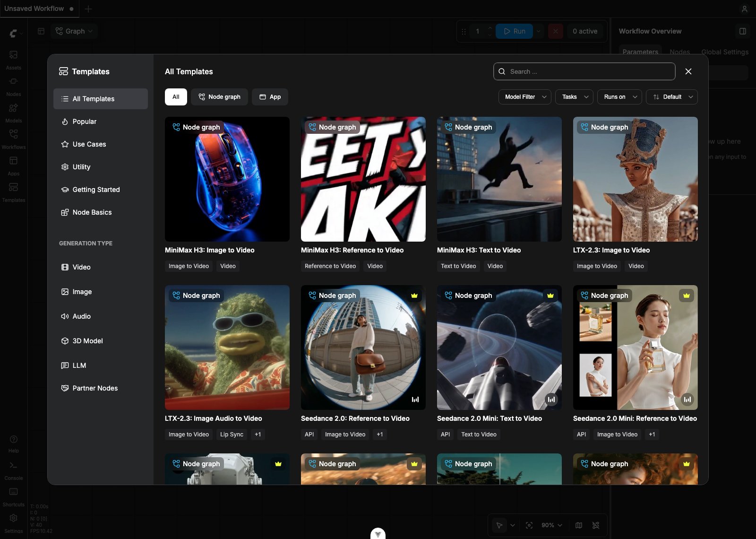Open the Shortcuts sidebar icon
Viewport: 756px width, 539px height.
click(14, 497)
